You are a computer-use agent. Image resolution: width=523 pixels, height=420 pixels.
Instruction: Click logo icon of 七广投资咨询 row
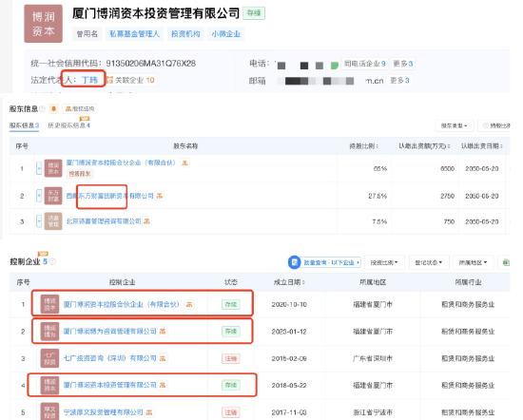coord(49,358)
